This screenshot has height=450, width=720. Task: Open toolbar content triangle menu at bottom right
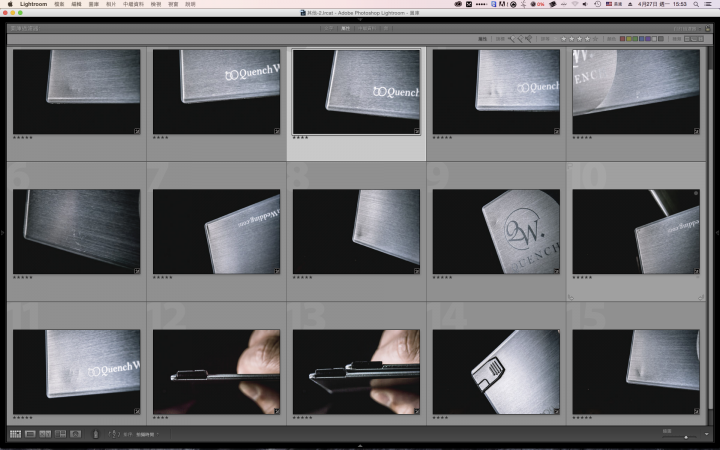707,434
